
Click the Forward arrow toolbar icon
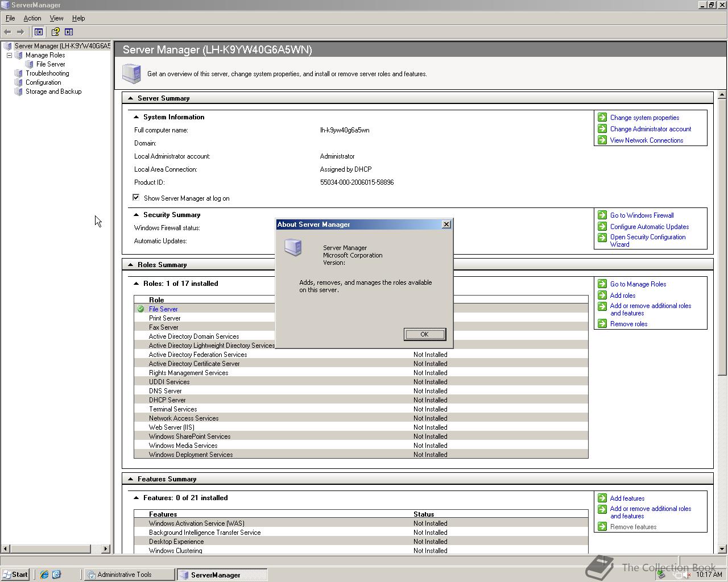(x=20, y=32)
